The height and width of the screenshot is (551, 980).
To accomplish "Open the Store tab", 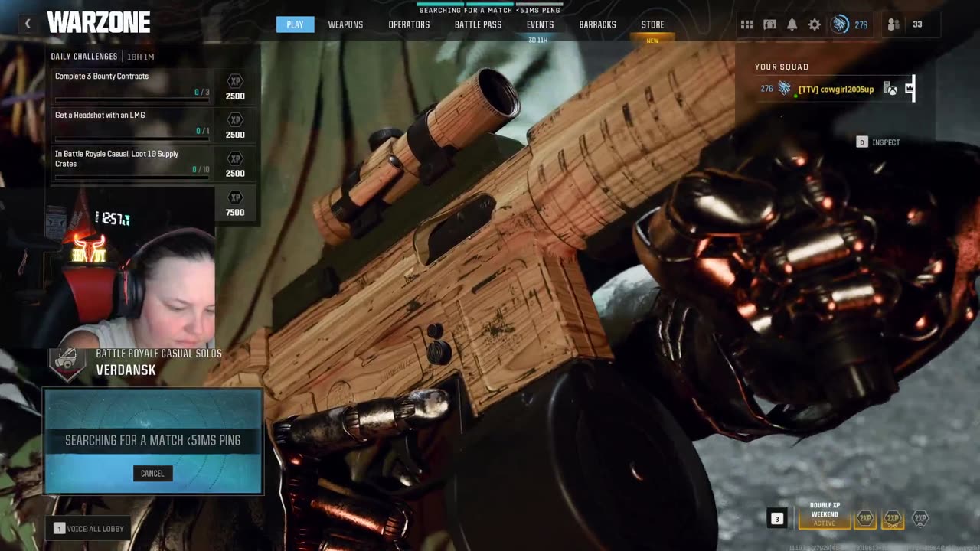I will (652, 24).
